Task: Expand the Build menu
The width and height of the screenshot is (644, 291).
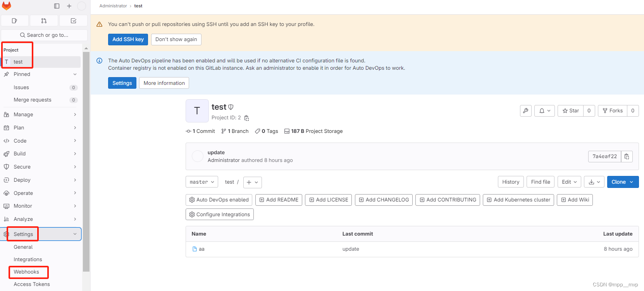Action: point(41,154)
